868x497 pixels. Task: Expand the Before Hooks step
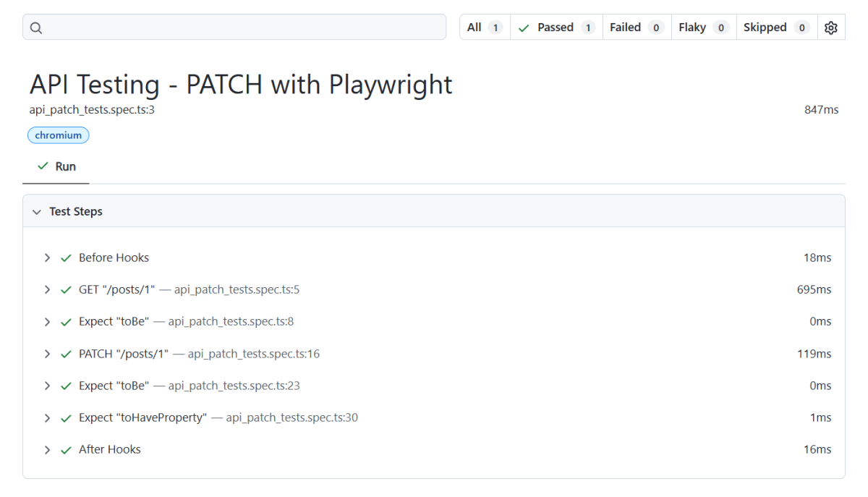coord(47,258)
